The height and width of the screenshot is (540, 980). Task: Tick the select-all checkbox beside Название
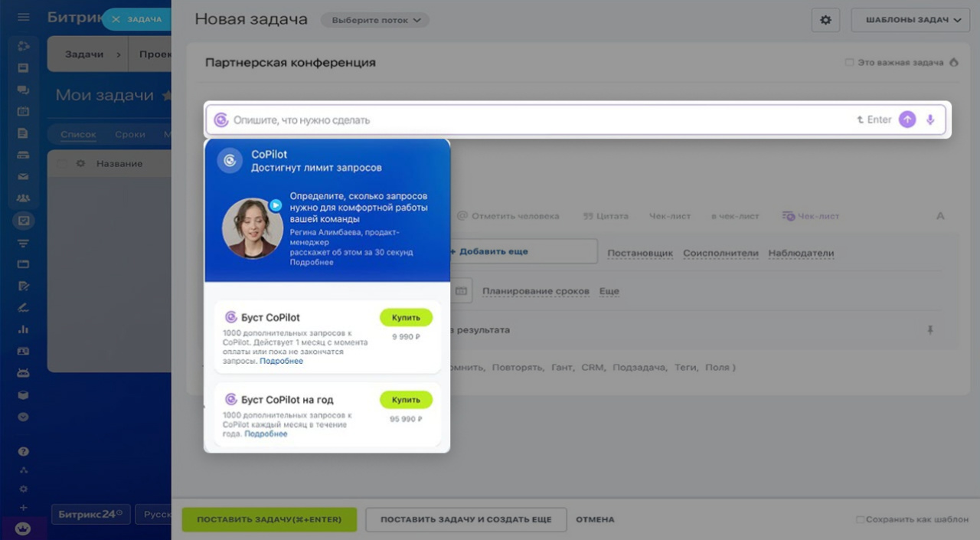pyautogui.click(x=62, y=164)
